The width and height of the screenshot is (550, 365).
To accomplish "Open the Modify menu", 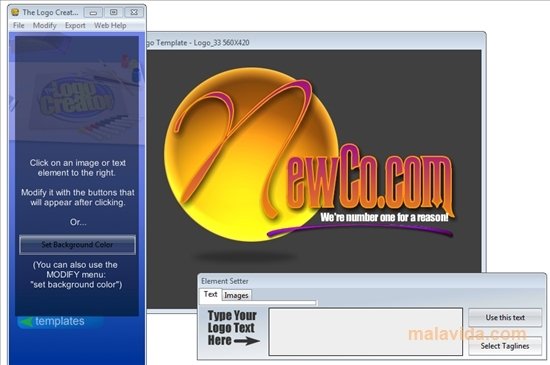I will (x=45, y=26).
